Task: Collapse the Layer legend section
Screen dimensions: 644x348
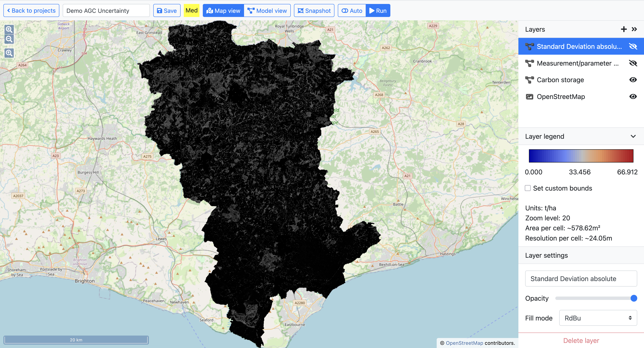Action: [633, 136]
